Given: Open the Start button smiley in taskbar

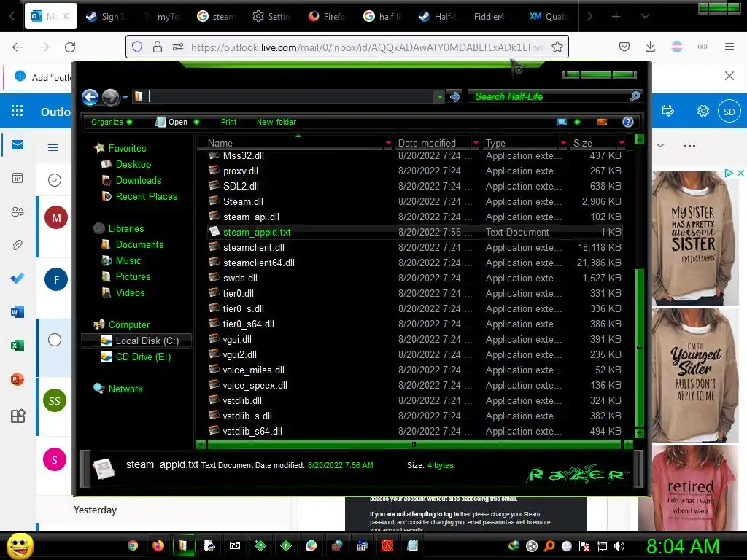Looking at the screenshot, I should (20, 545).
